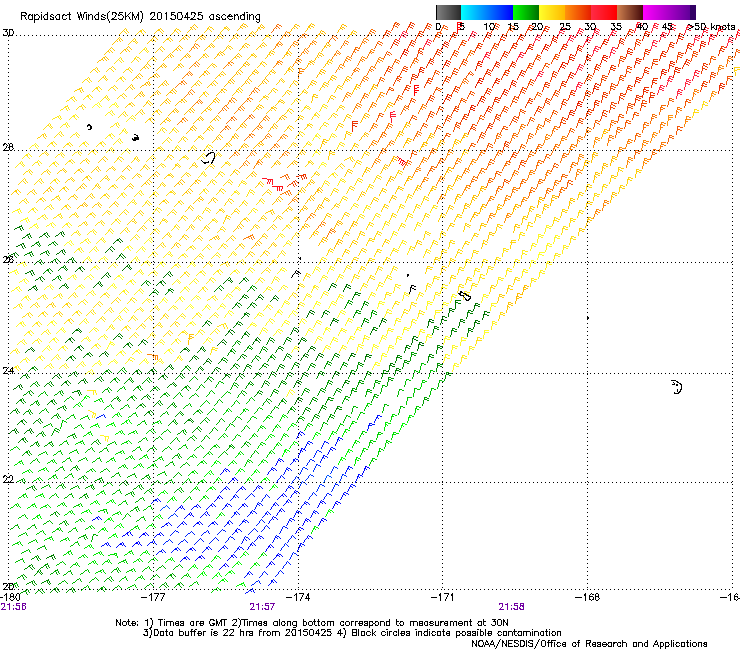Click the island outline just south of the 28-degree gridline
Image resolution: width=740 pixels, height=650 pixels.
pyautogui.click(x=208, y=158)
